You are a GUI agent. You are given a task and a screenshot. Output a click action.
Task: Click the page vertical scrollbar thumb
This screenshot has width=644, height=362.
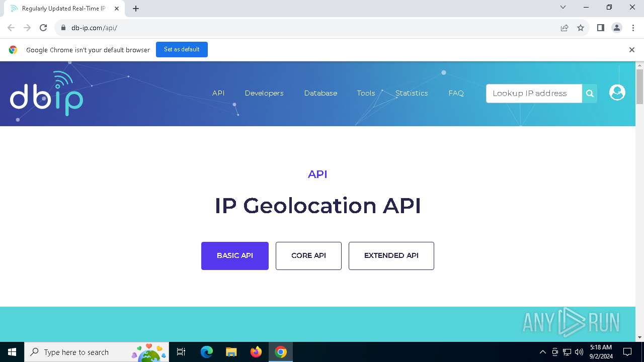[x=639, y=86]
